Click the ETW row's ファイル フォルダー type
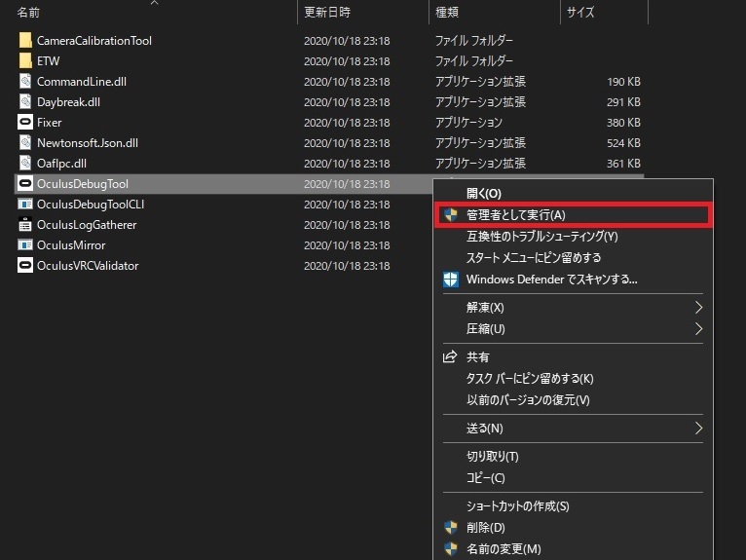The width and height of the screenshot is (746, 560). click(x=474, y=61)
